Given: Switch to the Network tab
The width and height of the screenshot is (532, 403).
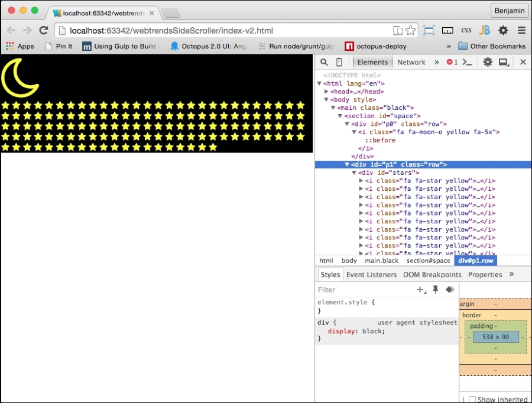Looking at the screenshot, I should pyautogui.click(x=411, y=61).
